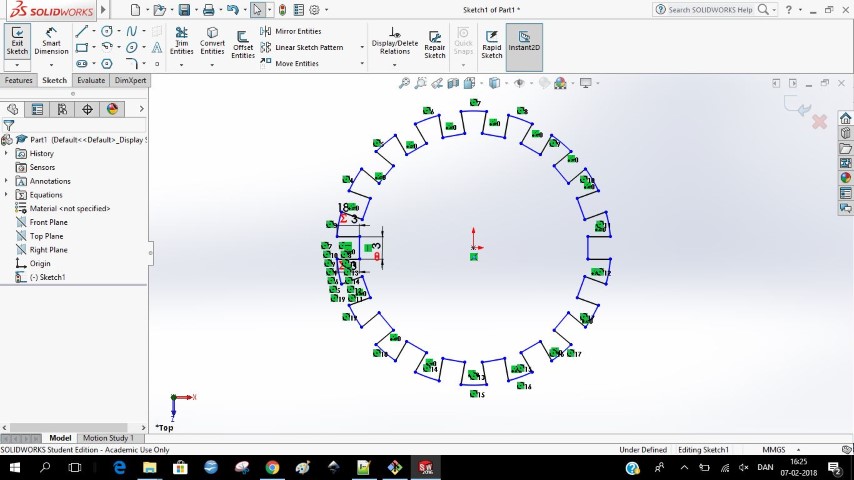Click the Save icon in the title toolbar
The height and width of the screenshot is (480, 854).
[184, 9]
